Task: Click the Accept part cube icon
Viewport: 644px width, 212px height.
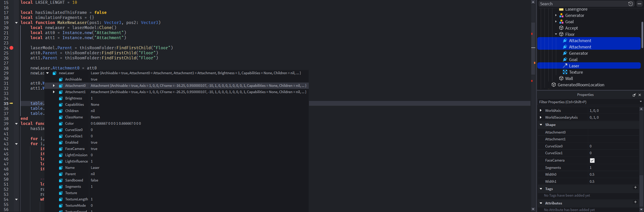Action: pyautogui.click(x=561, y=28)
